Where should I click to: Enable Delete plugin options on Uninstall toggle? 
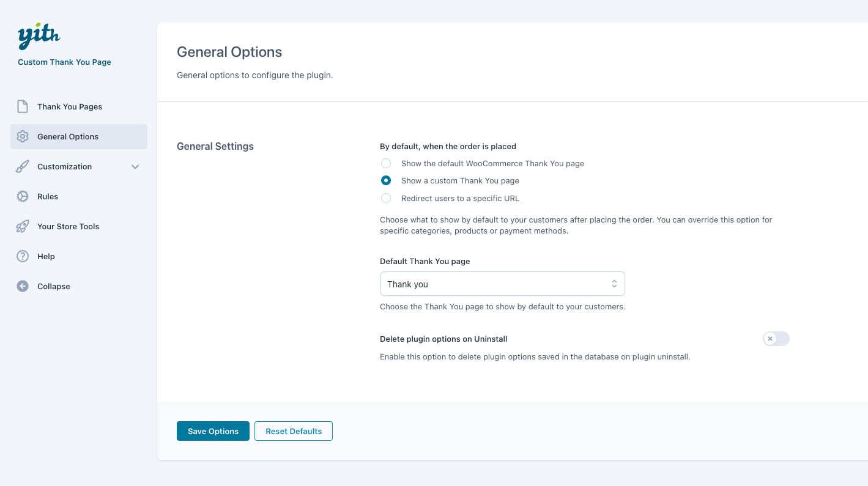click(776, 339)
